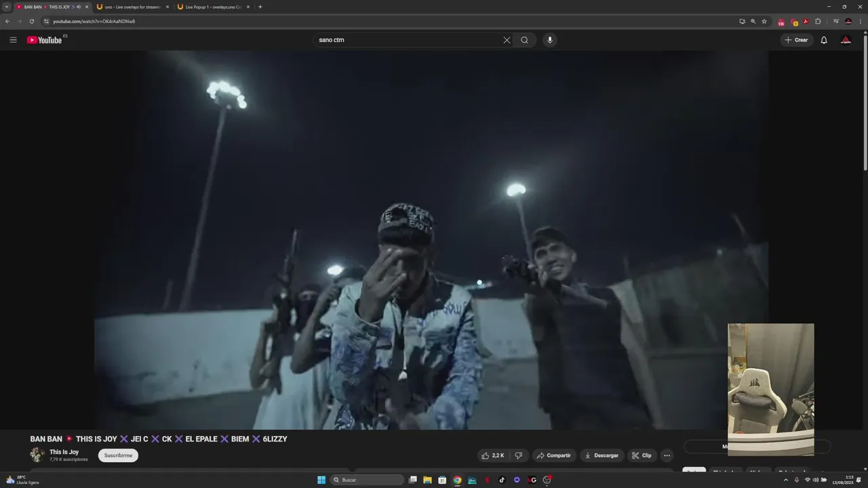Open the zoom magnifier icon in address bar
Screen dimensions: 868x488
(x=753, y=21)
